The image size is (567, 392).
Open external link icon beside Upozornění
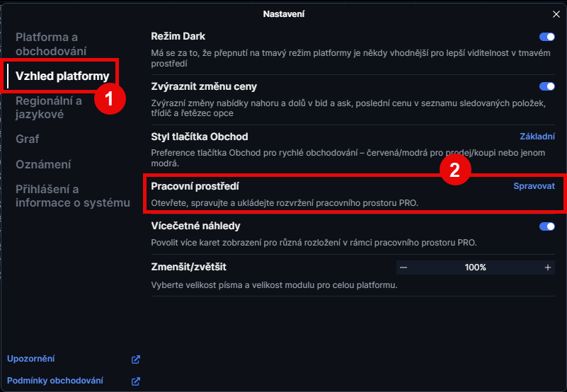[x=136, y=359]
